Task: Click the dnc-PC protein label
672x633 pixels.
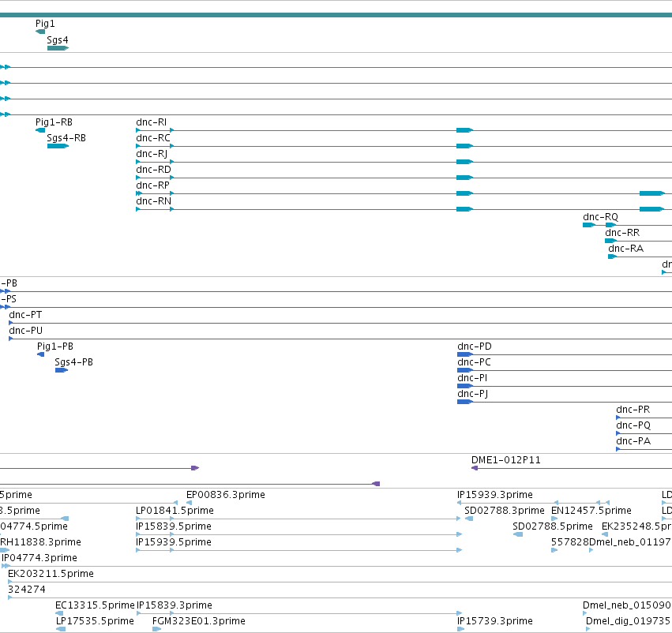Action: click(474, 362)
